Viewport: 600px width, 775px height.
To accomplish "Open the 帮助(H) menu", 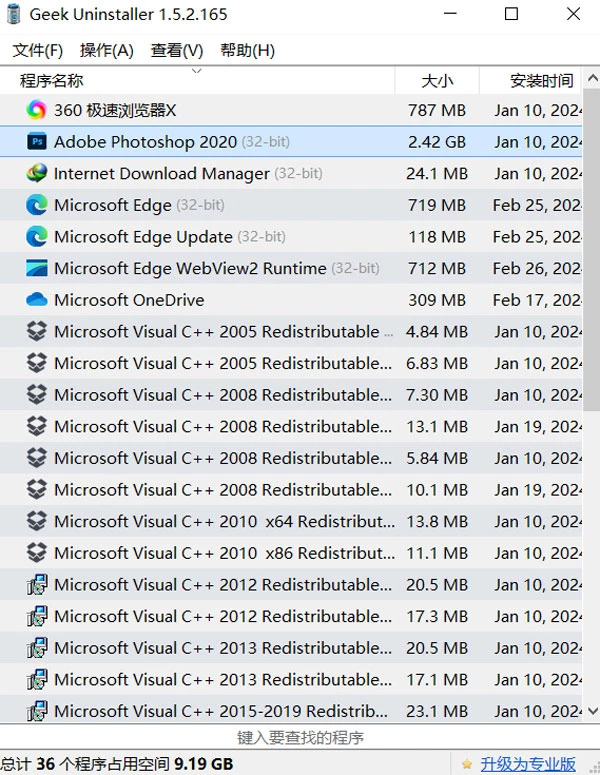I will (247, 50).
